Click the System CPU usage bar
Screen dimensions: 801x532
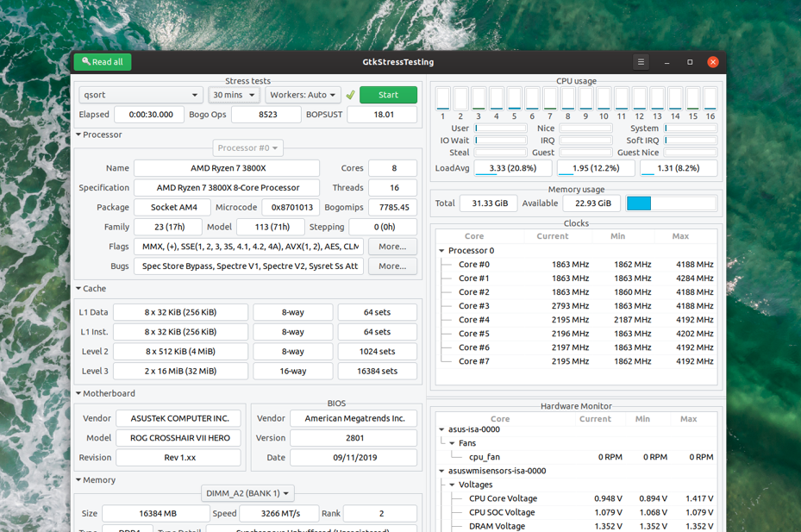(x=691, y=128)
